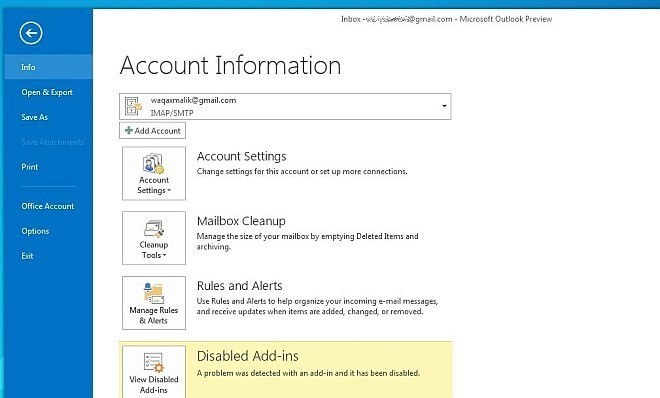This screenshot has width=660, height=398.
Task: Open the Open & Export page
Action: [x=47, y=92]
